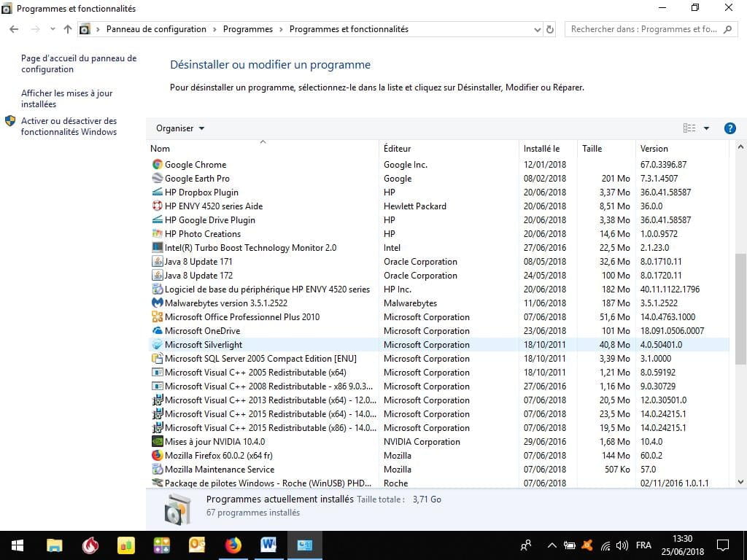Sort the list by the Taille column

606,148
